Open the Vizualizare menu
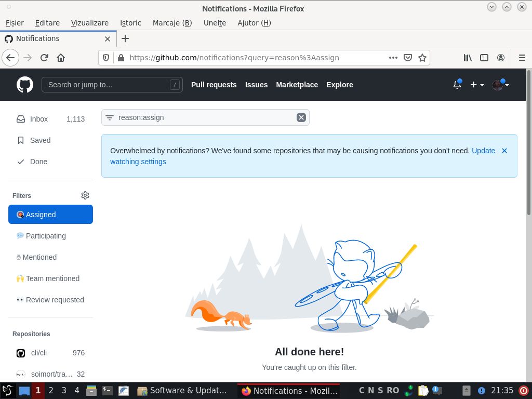 pos(90,23)
